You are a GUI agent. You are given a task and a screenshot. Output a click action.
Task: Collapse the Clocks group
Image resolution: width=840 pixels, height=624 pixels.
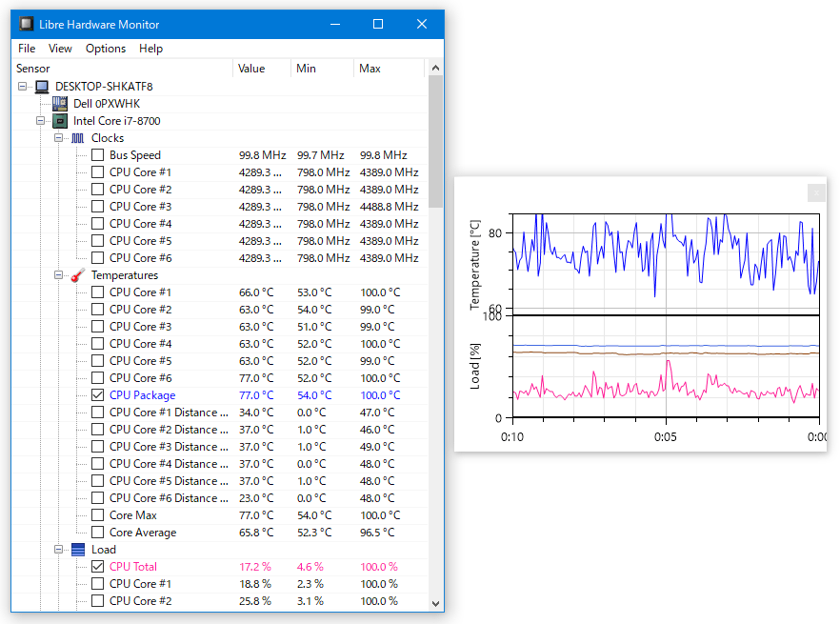(58, 138)
